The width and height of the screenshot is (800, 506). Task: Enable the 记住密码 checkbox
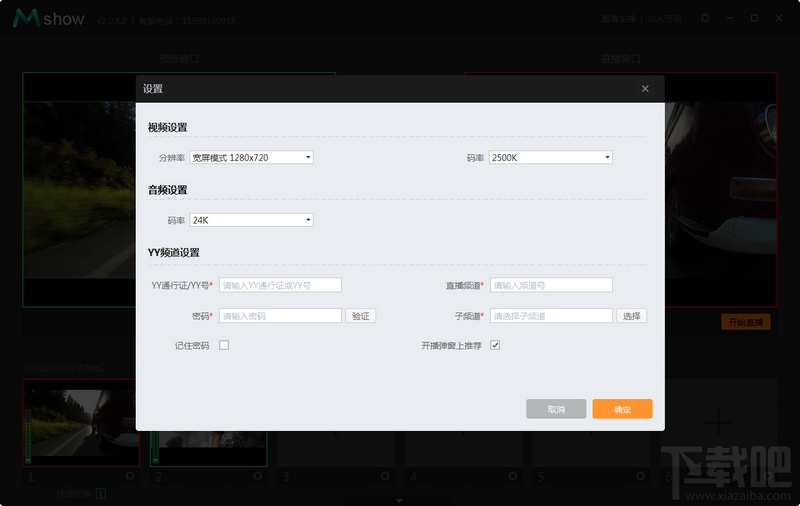pos(224,345)
